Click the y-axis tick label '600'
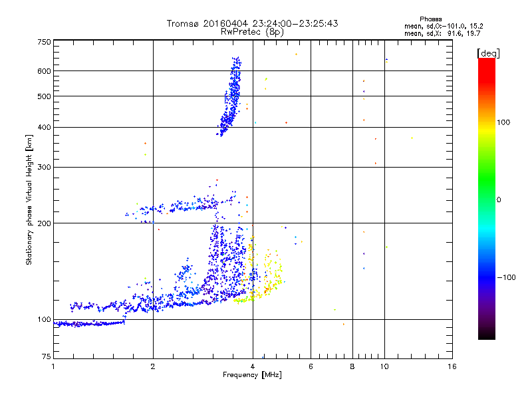 [x=45, y=71]
